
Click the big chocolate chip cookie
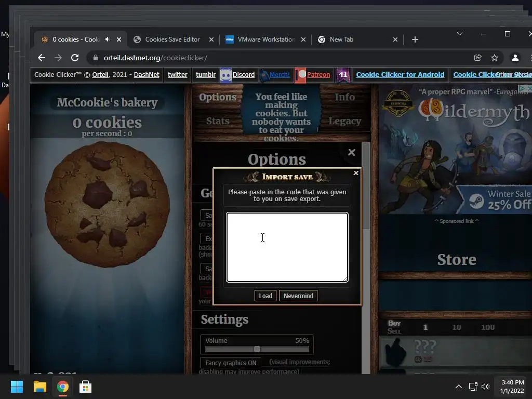[107, 205]
